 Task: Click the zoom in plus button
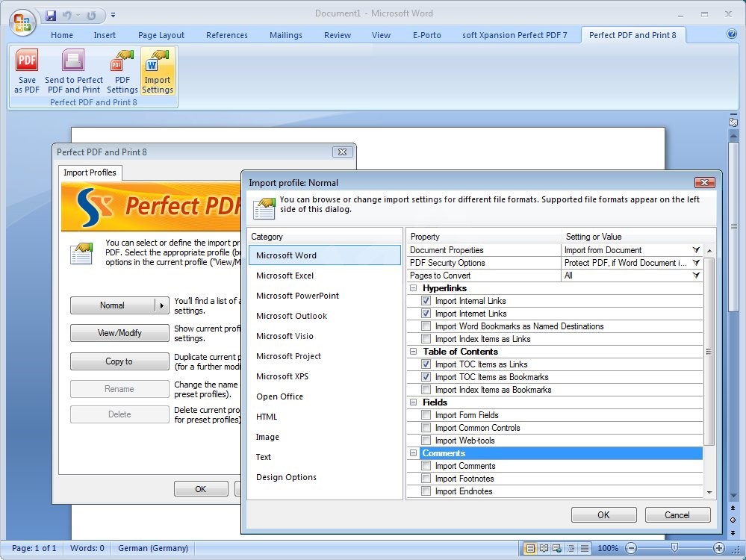(719, 548)
